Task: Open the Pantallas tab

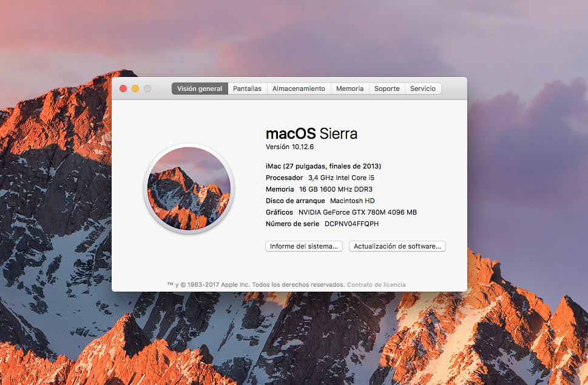Action: click(x=247, y=89)
